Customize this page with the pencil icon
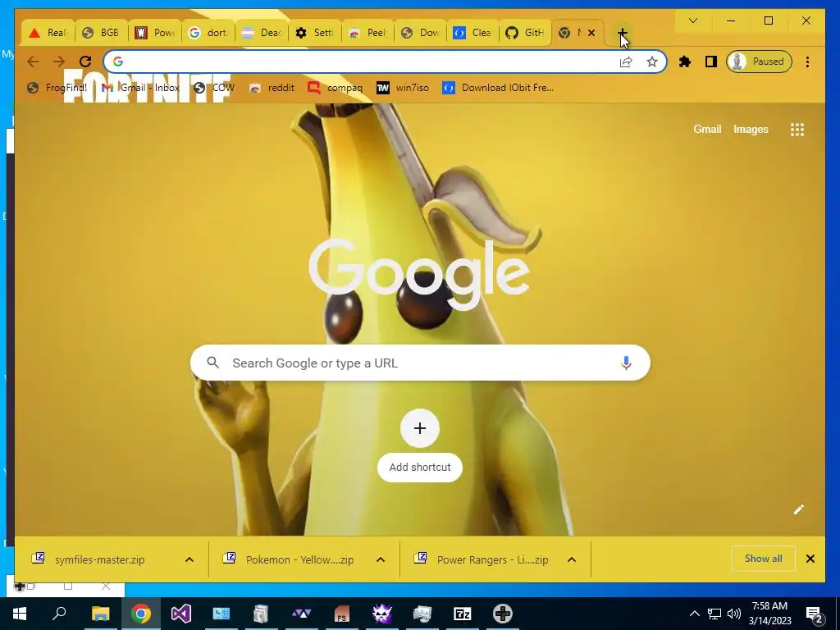840x630 pixels. 799,509
